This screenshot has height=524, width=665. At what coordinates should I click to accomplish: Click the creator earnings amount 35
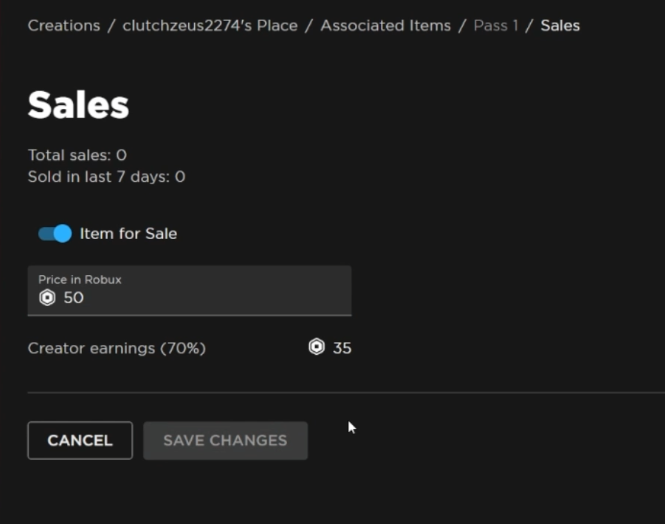pos(342,348)
